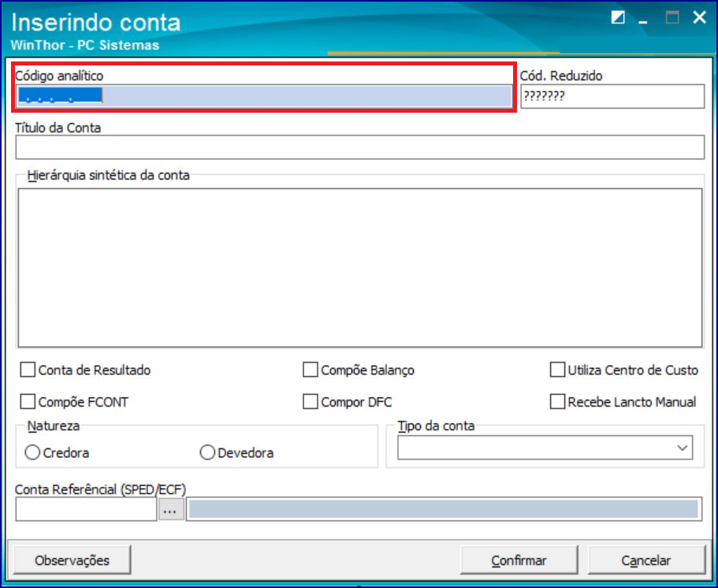Click inside Hierárquia sintética da conta list
Screen dimensions: 718x588
[359, 268]
